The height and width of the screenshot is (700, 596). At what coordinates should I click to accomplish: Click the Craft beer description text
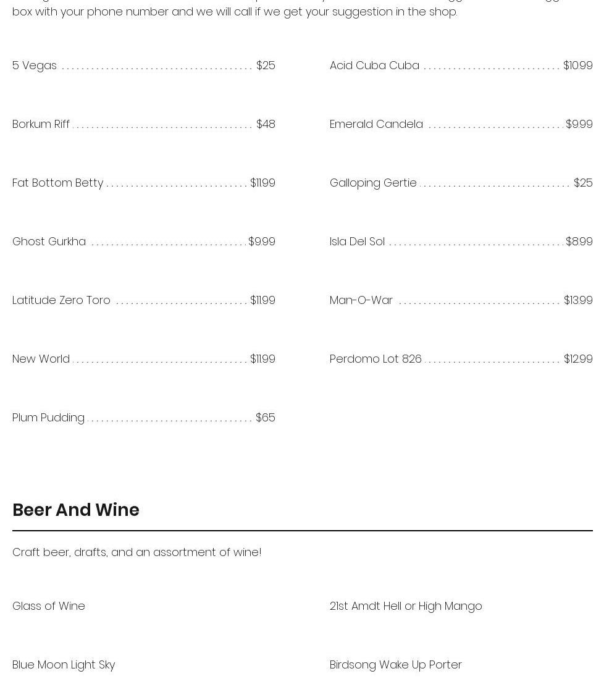(x=137, y=552)
